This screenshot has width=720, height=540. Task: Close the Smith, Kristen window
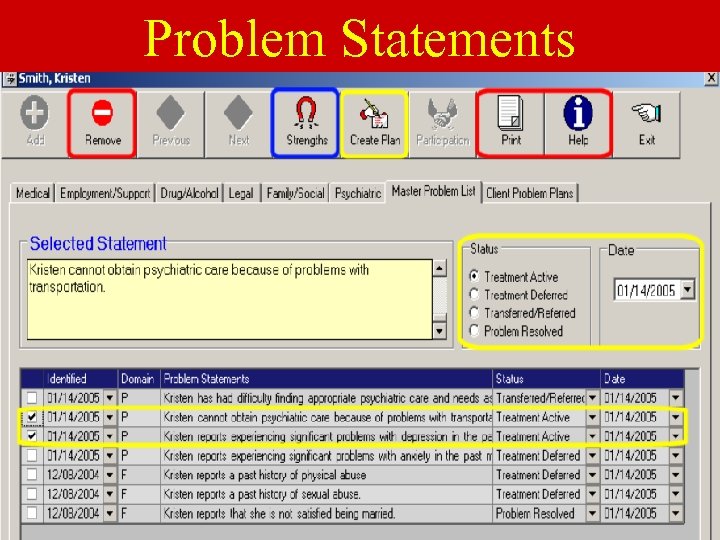[x=711, y=78]
